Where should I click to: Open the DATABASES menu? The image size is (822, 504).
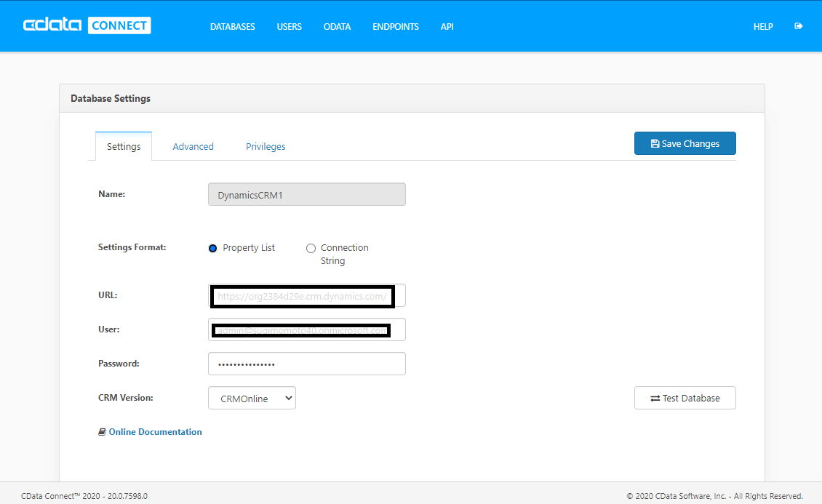coord(232,27)
